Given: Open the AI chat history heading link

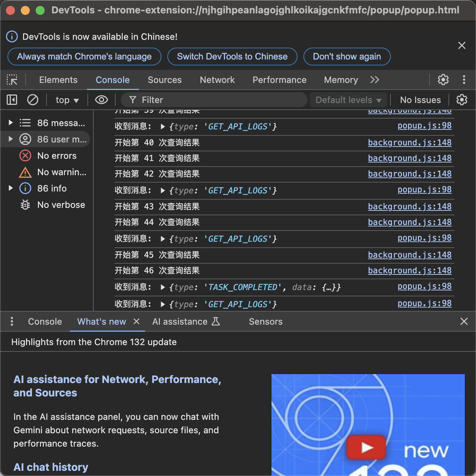Looking at the screenshot, I should [51, 467].
